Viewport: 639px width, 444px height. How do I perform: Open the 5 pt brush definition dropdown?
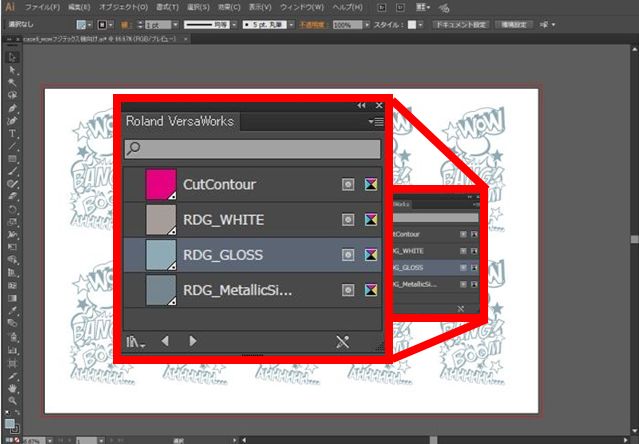point(291,25)
